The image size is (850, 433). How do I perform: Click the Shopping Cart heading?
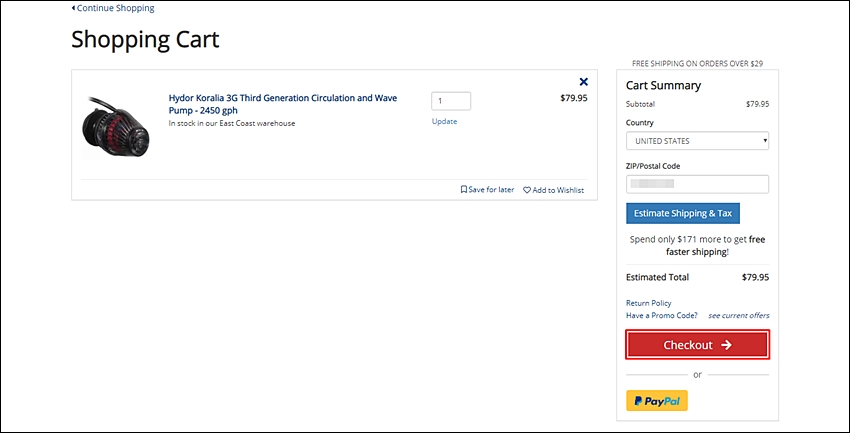pyautogui.click(x=145, y=40)
